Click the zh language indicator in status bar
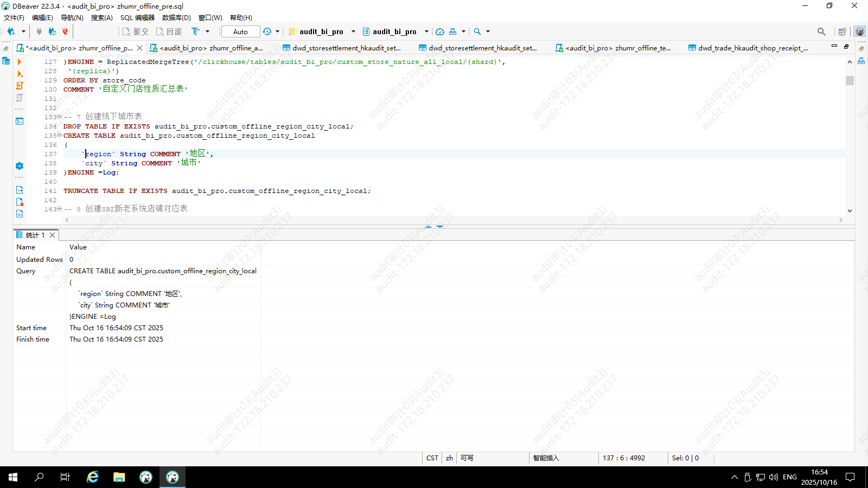The height and width of the screenshot is (488, 868). click(x=449, y=458)
